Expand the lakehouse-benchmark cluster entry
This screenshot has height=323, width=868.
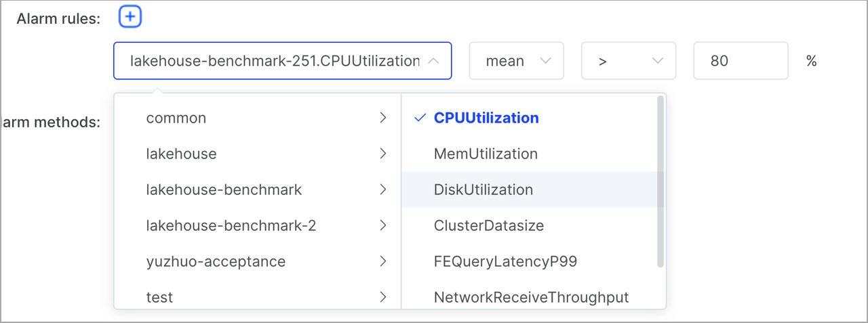coord(224,190)
